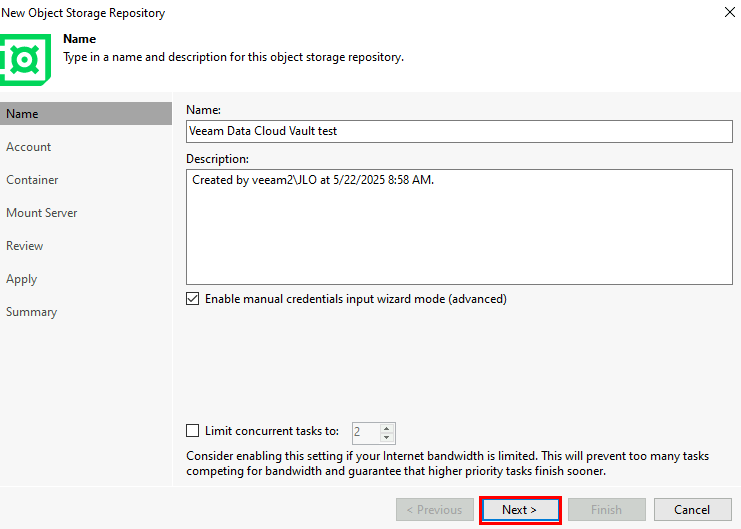Increase concurrent tasks with the up arrow
The height and width of the screenshot is (529, 741).
tap(387, 429)
